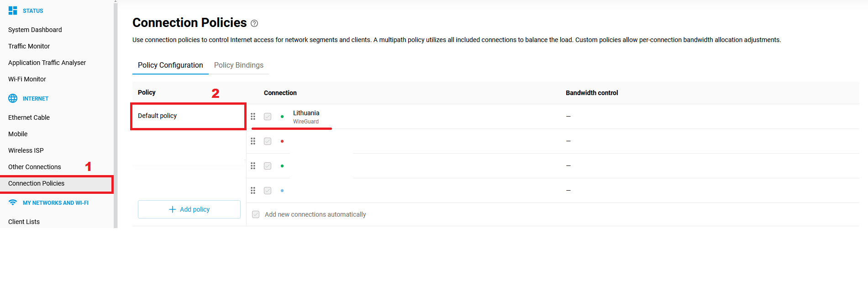Grab the drag handle for Lithuania connection
Viewport: 868px width, 304px height.
[253, 117]
